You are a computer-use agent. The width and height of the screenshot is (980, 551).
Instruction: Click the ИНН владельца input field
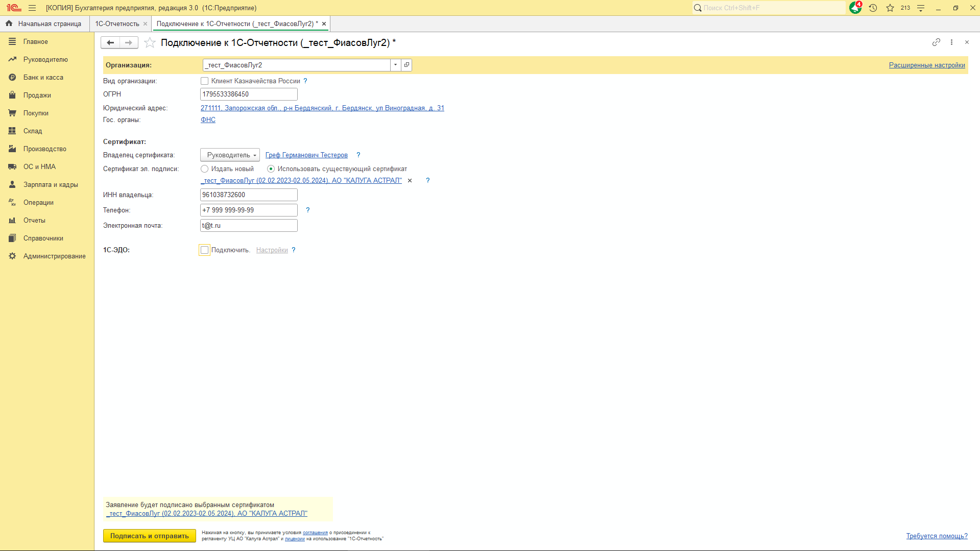pyautogui.click(x=249, y=195)
